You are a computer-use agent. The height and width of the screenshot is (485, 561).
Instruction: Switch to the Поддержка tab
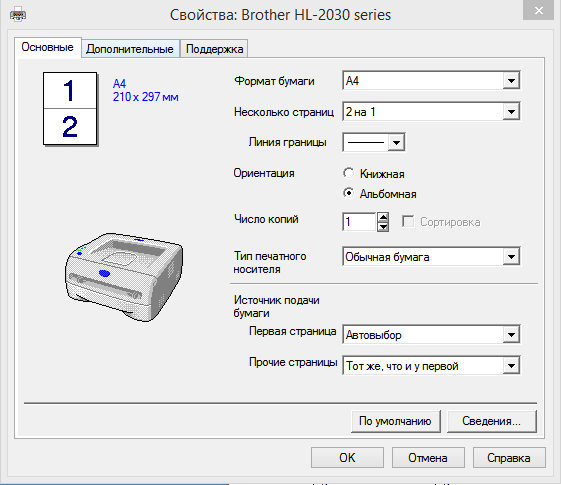pos(214,49)
